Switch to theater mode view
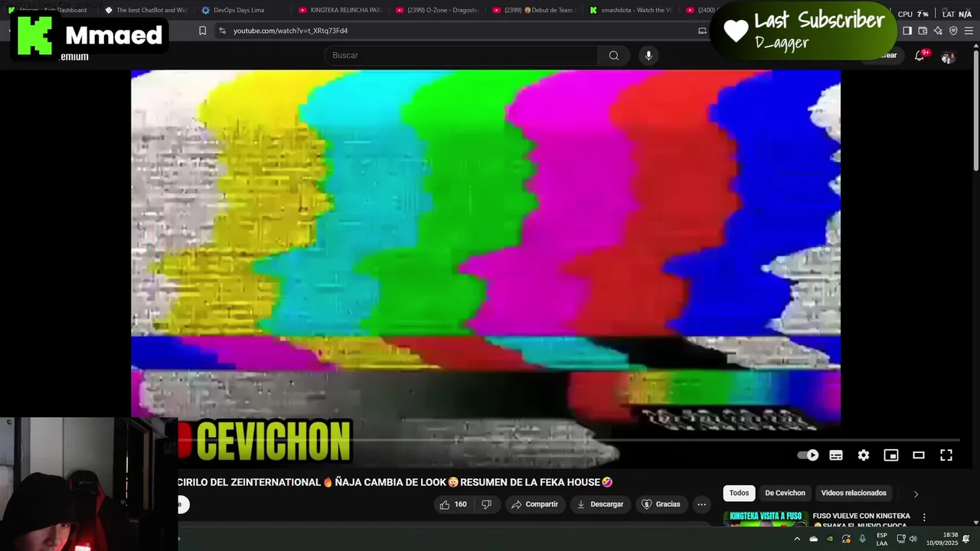Viewport: 980px width, 551px height. [x=919, y=455]
